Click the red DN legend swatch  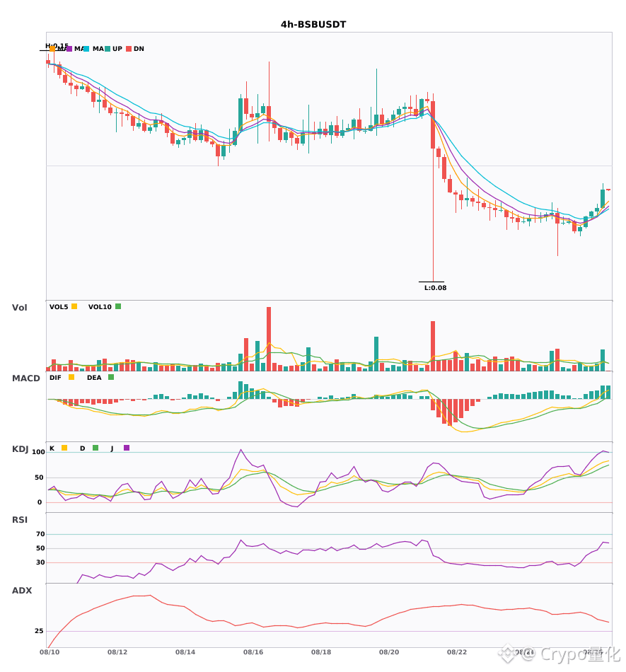[129, 49]
